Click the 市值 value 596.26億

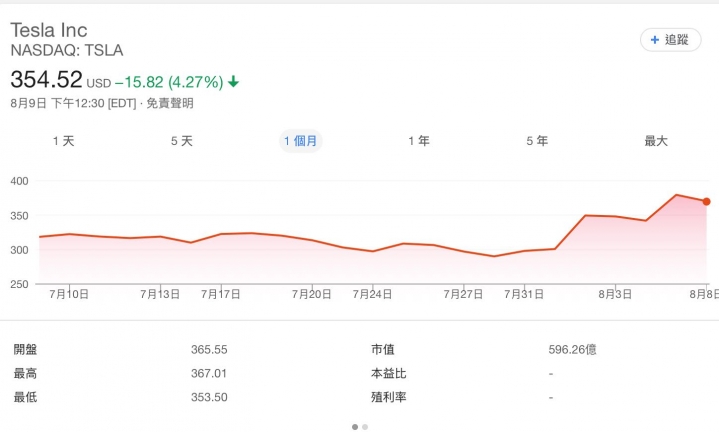[x=572, y=350]
